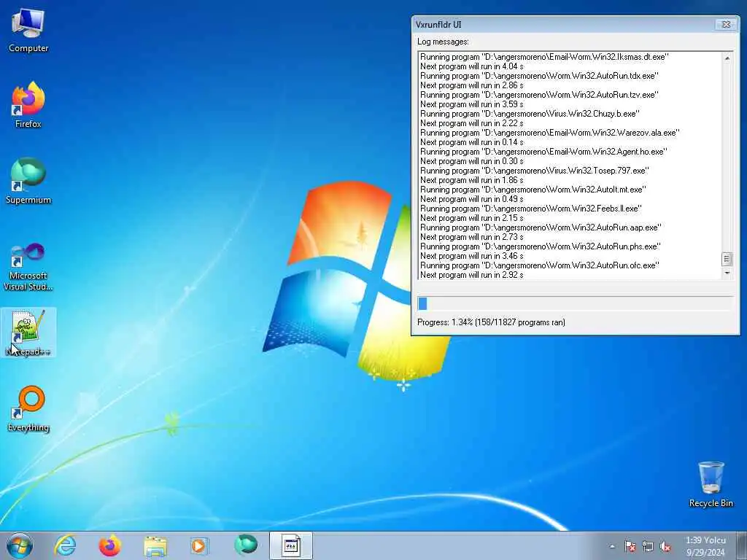The image size is (747, 560).
Task: Click 'Next program will run in 1.86 s'
Action: 472,180
